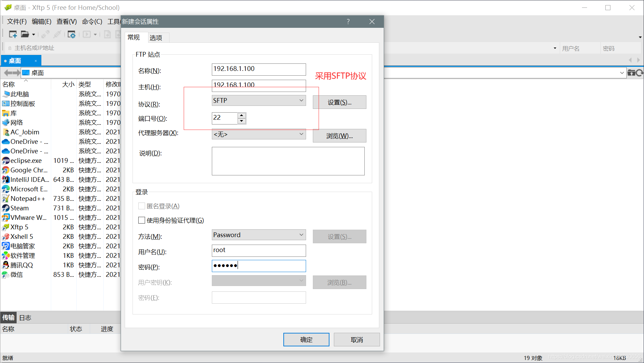This screenshot has width=644, height=363.
Task: Click the 说明(D) description text area
Action: tap(288, 161)
